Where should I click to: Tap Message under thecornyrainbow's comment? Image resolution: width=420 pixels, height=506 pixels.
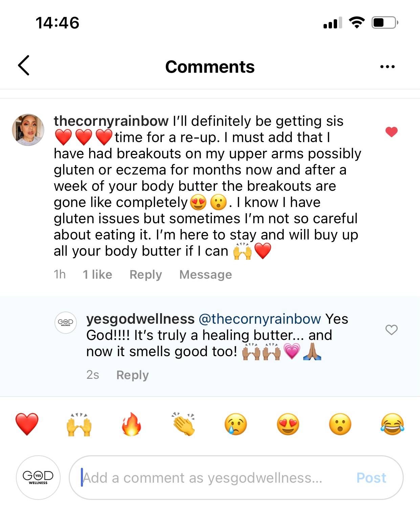tap(205, 274)
